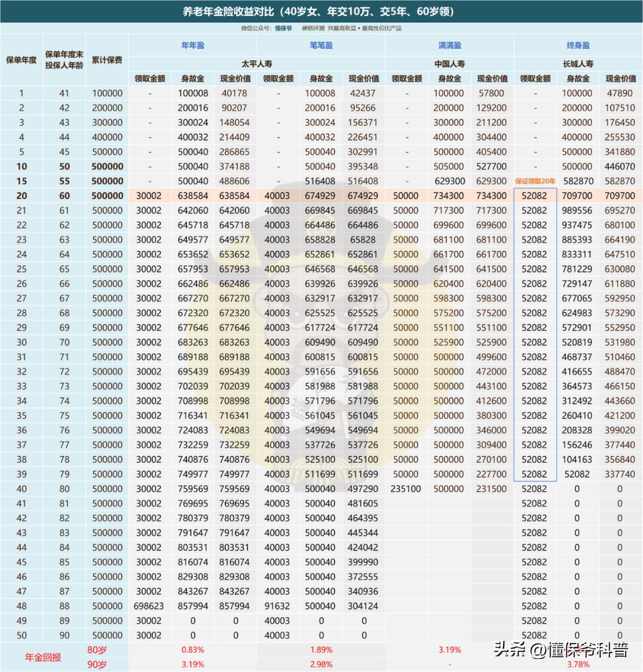The width and height of the screenshot is (643, 672).
Task: Select the 年年盈 product column header
Action: 193,45
